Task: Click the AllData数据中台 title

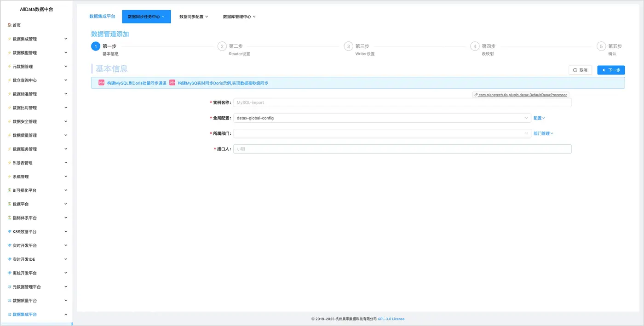Action: tap(36, 9)
